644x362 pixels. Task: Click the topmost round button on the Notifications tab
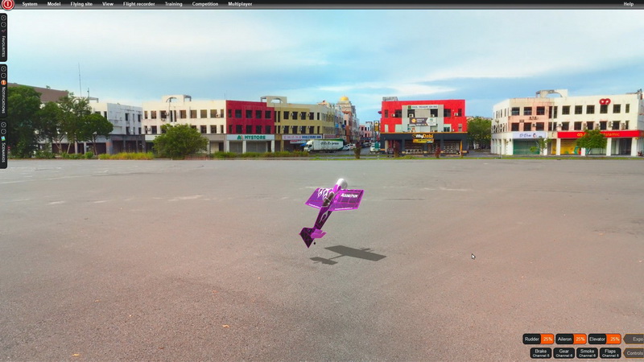click(x=3, y=69)
